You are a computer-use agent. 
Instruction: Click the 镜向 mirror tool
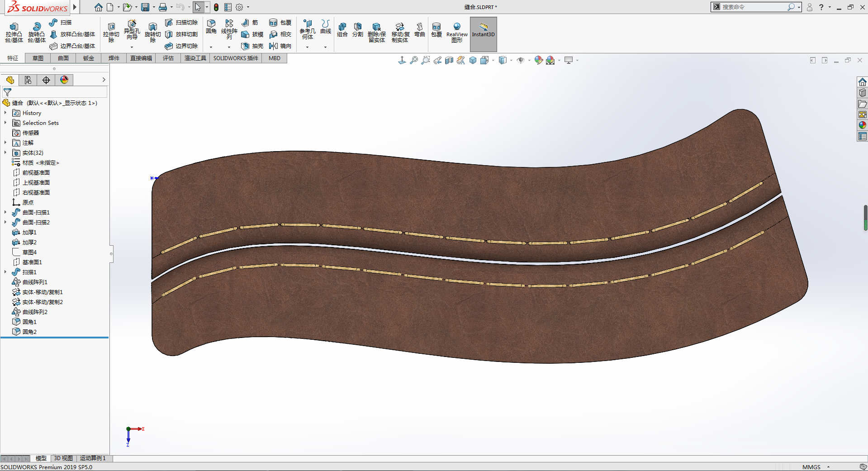(x=280, y=46)
